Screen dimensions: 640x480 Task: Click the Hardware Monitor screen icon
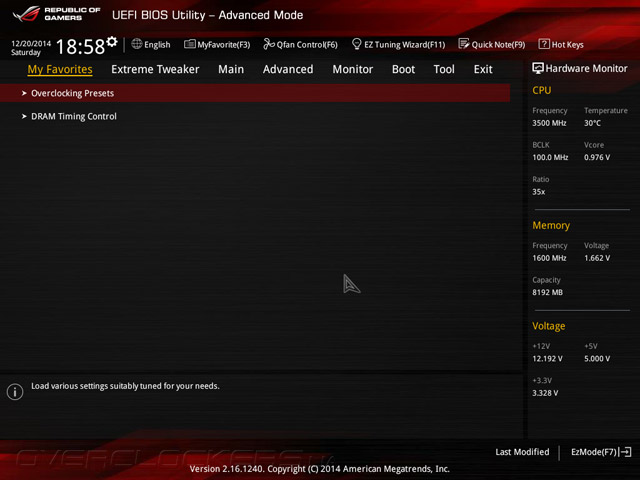tap(538, 68)
